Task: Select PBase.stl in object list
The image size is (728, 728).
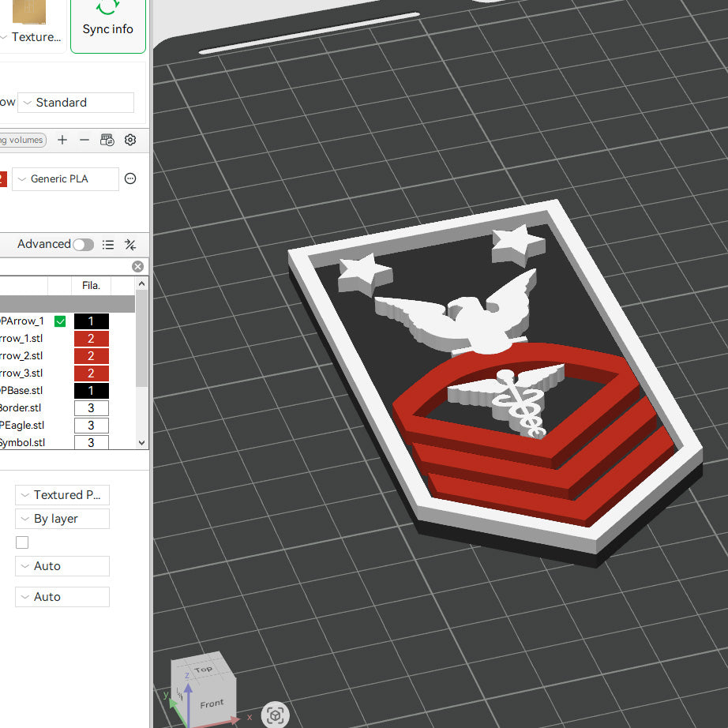Action: click(21, 391)
